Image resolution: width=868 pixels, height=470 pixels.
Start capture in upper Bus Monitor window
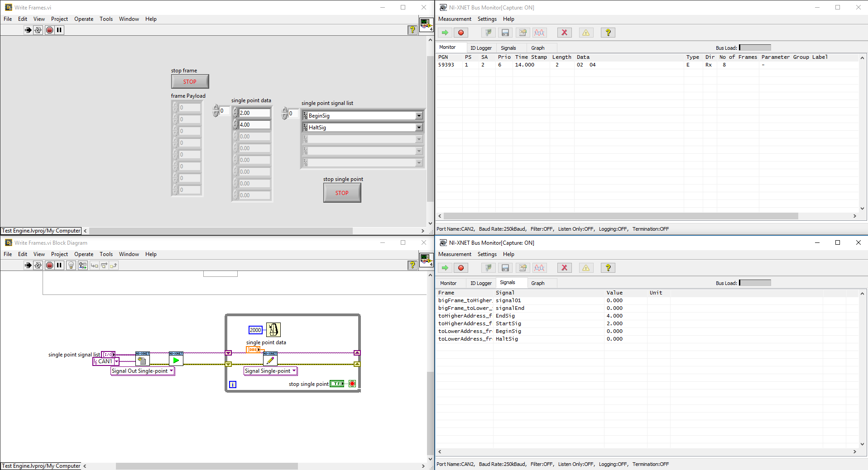click(x=445, y=33)
